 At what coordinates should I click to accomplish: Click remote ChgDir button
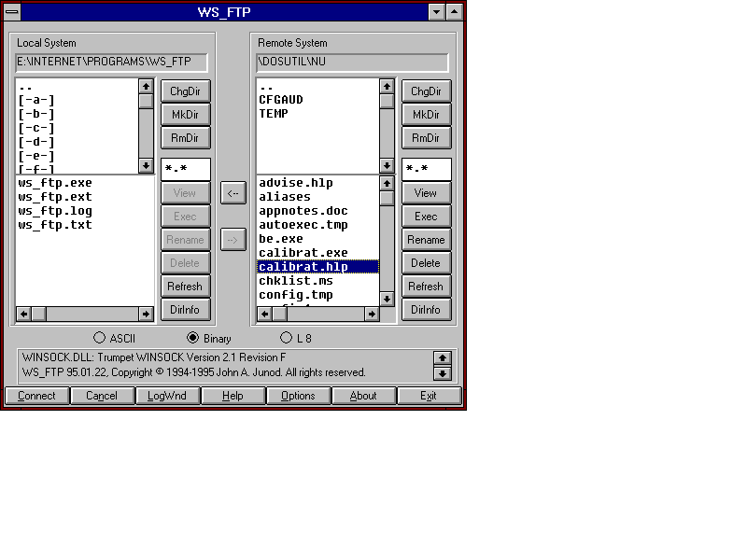coord(427,91)
